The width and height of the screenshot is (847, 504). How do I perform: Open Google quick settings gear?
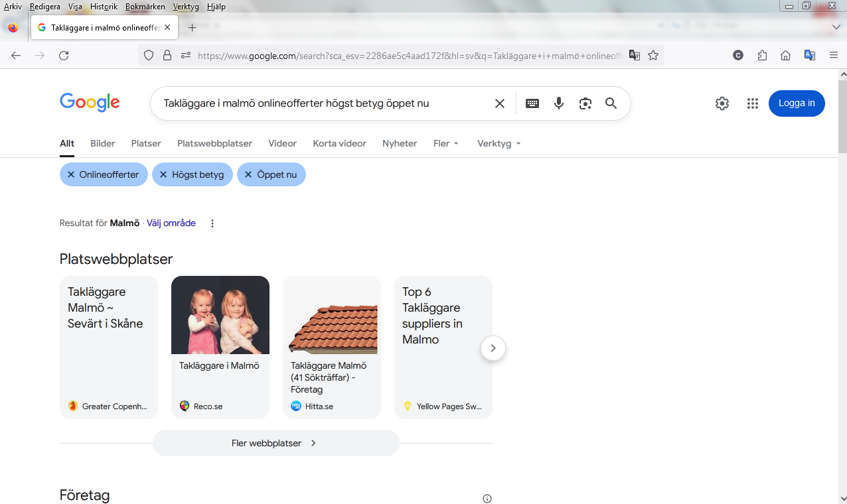coord(722,103)
